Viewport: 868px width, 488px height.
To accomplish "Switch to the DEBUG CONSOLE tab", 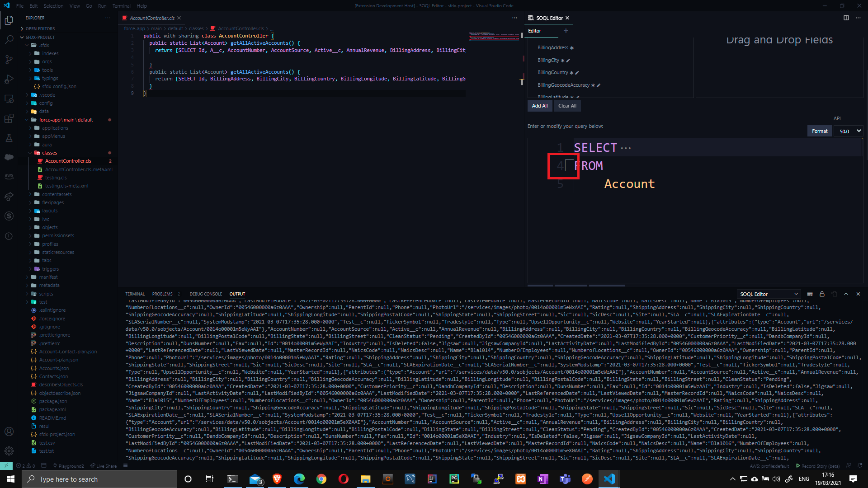I will 206,294.
